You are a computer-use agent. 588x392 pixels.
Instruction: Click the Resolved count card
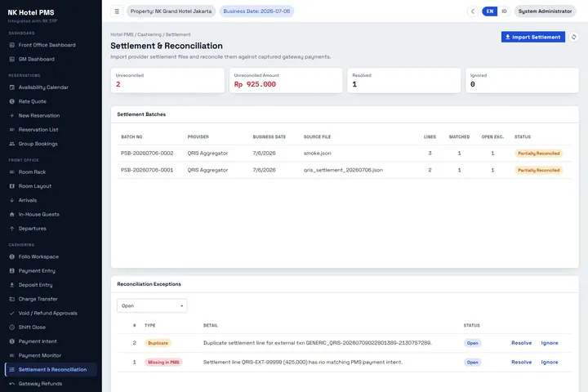[404, 80]
